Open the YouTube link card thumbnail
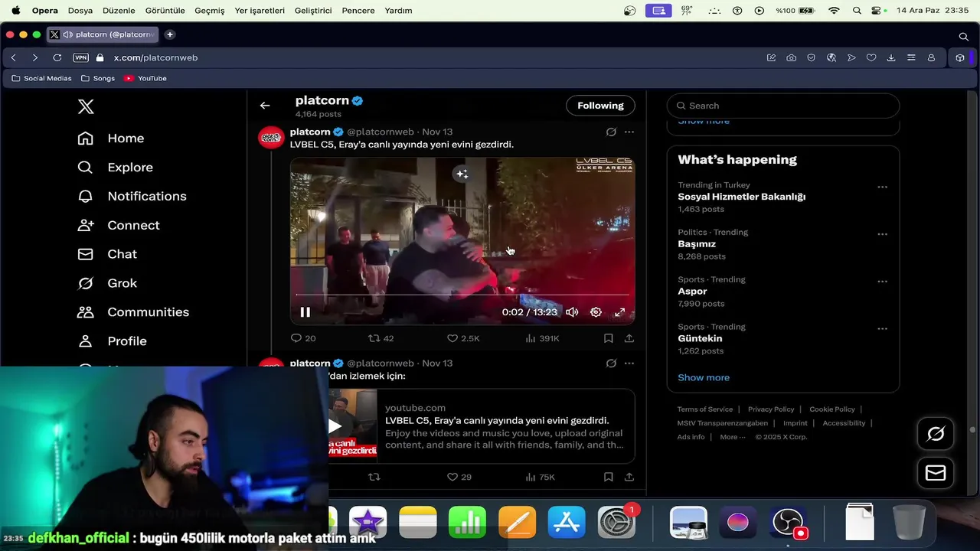 pyautogui.click(x=353, y=426)
